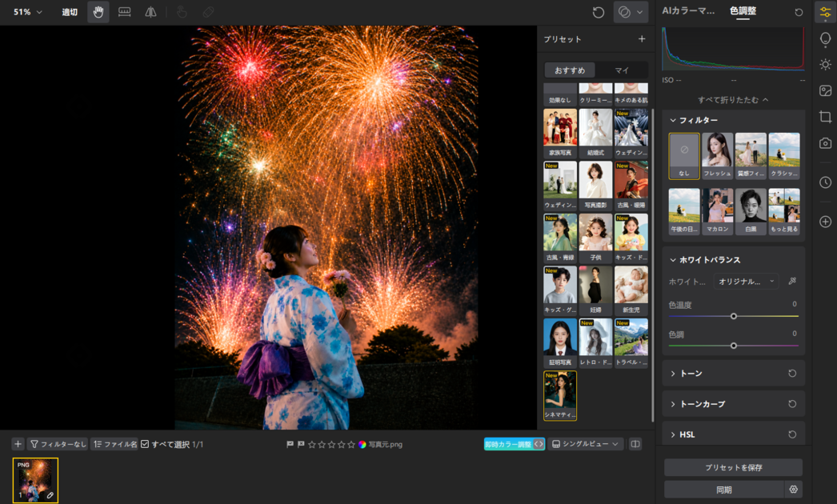
Task: Reset the トーンカーブ section
Action: tap(792, 404)
